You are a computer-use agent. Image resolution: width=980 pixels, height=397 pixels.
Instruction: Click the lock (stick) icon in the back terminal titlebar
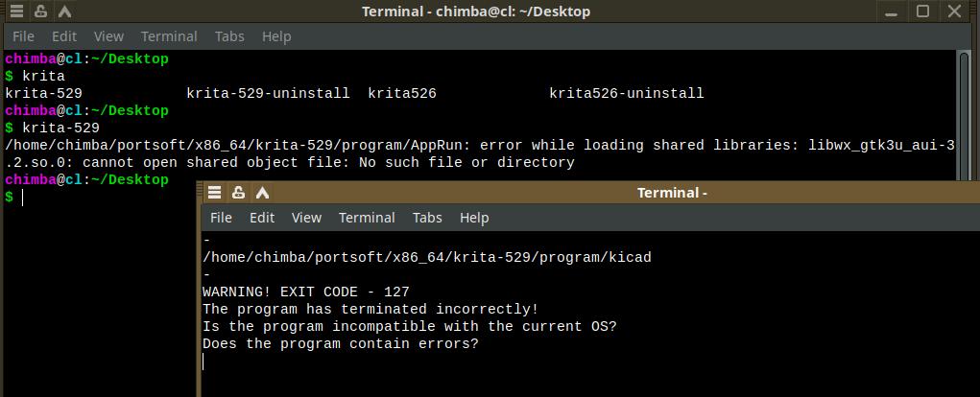point(39,12)
